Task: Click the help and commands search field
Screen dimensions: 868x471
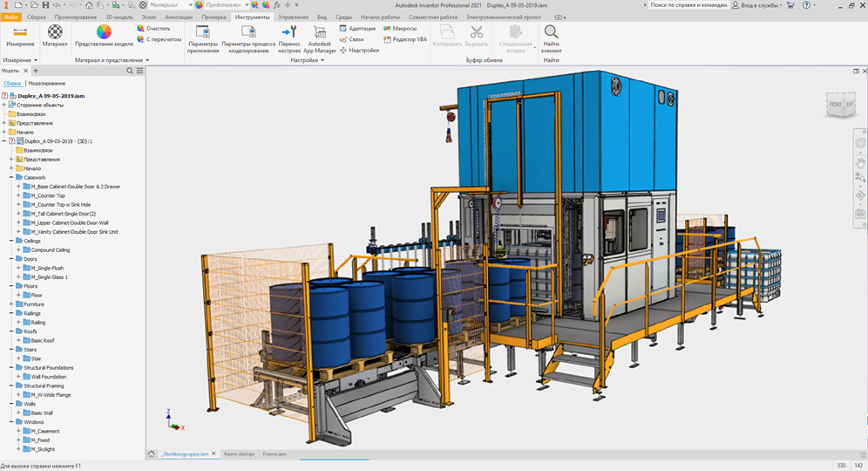Action: pos(688,5)
